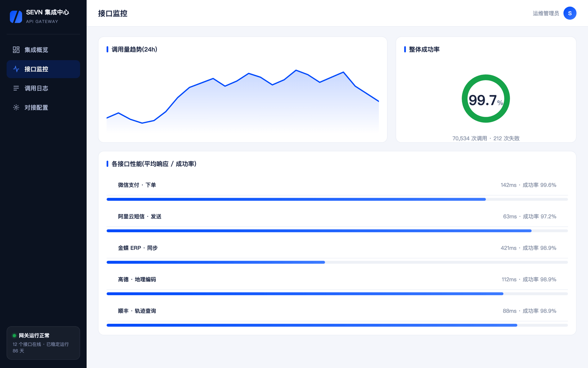588x368 pixels.
Task: Click the SEVN logo icon
Action: (x=16, y=16)
